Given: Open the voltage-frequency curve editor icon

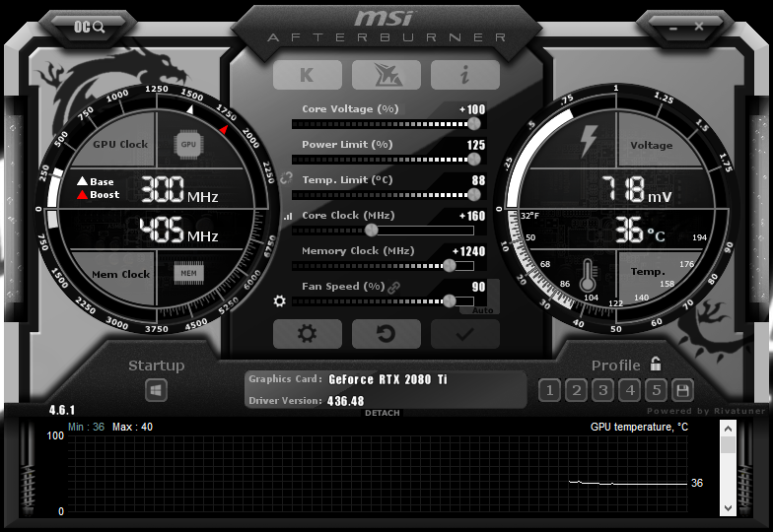Looking at the screenshot, I should point(288,216).
